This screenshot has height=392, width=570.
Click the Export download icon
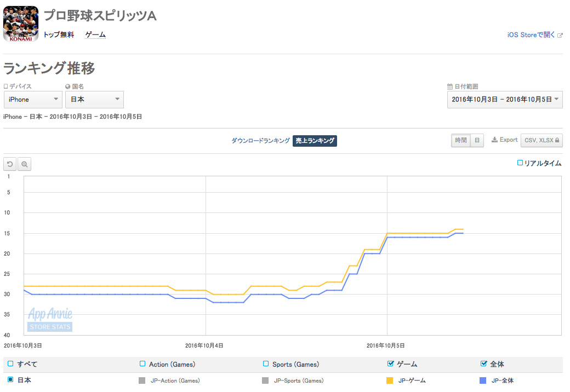pos(494,140)
